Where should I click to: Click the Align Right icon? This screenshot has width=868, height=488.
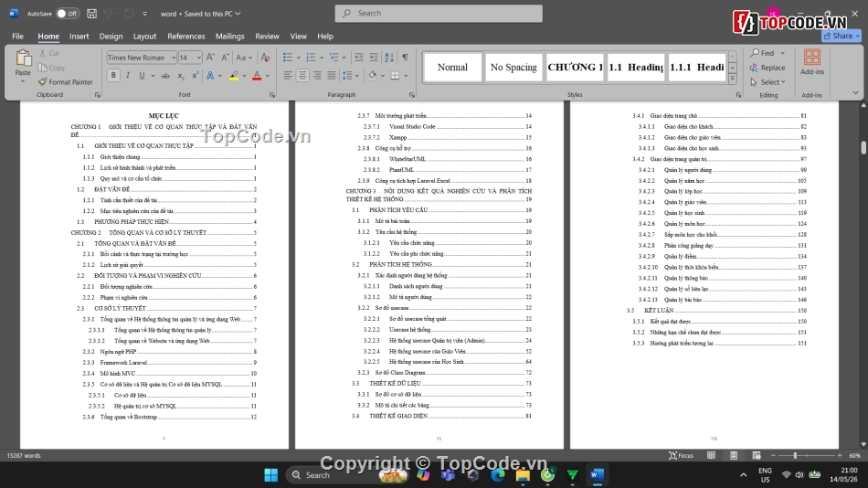tap(317, 75)
